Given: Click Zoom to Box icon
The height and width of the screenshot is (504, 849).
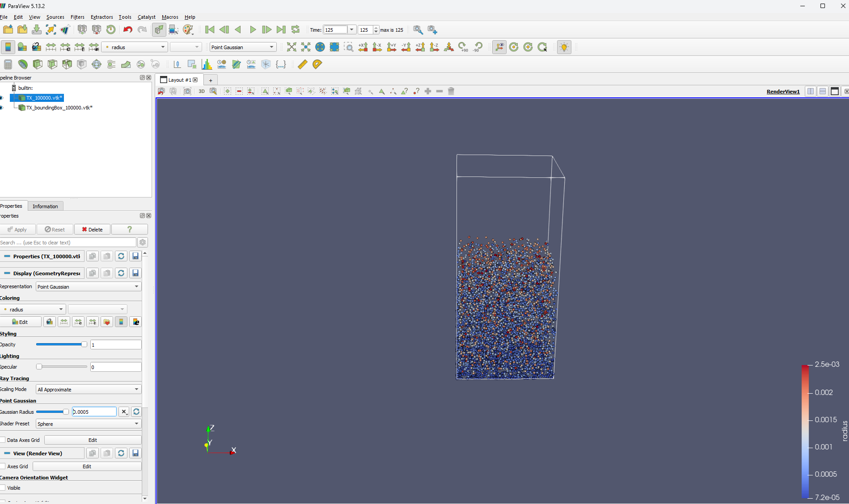Looking at the screenshot, I should 349,47.
